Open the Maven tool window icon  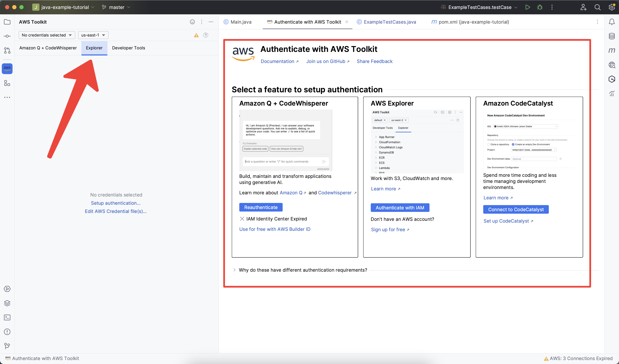612,50
